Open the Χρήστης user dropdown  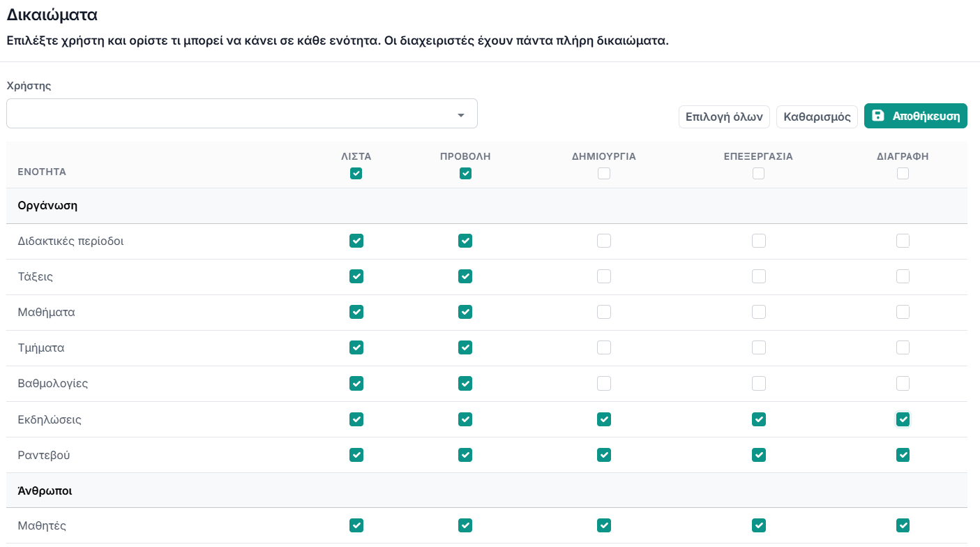point(241,114)
